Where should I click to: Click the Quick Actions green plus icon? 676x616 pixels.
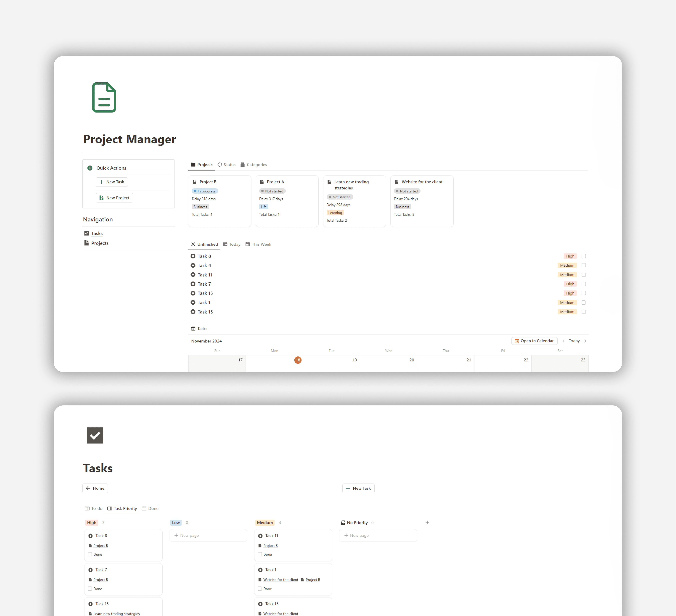90,168
